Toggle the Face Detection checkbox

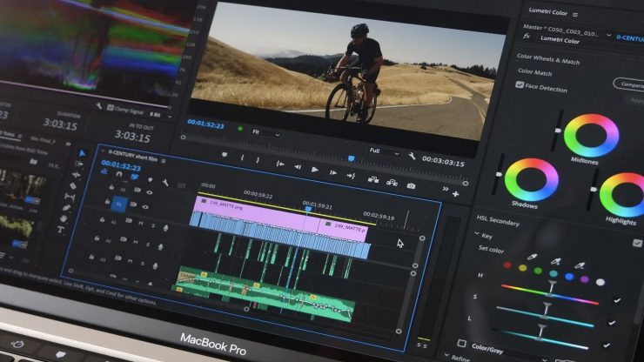(x=520, y=85)
